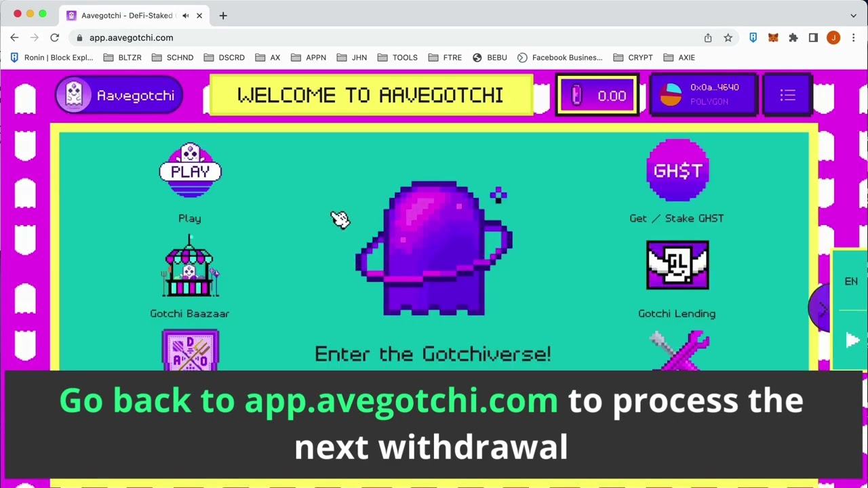Click the Gotchi Baazaar label
The width and height of the screenshot is (868, 488).
tap(190, 313)
